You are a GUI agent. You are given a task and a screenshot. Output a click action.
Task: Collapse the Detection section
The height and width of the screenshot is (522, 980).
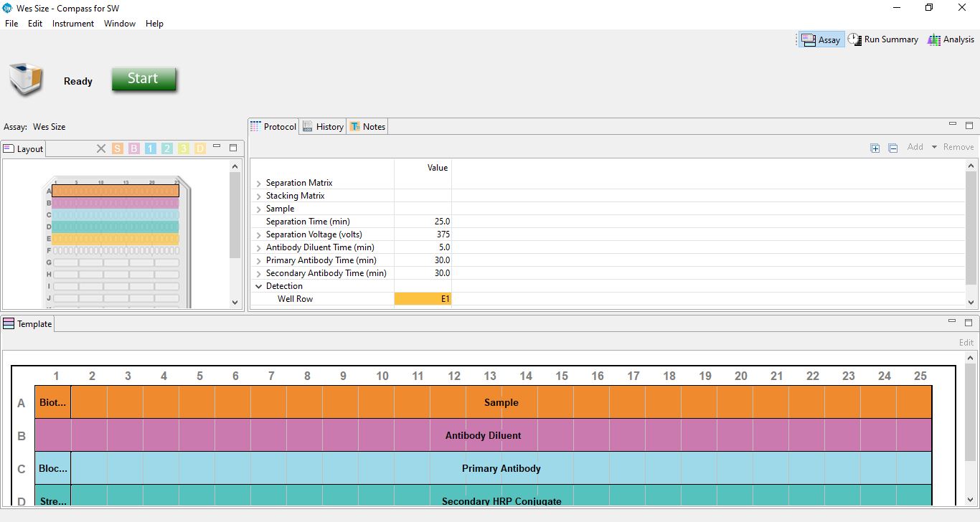[x=258, y=286]
